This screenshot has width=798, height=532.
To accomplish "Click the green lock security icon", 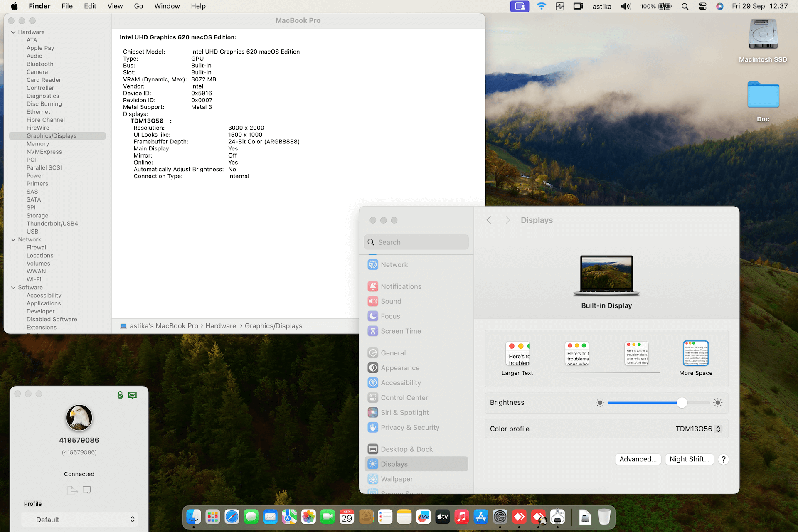I will (x=120, y=395).
